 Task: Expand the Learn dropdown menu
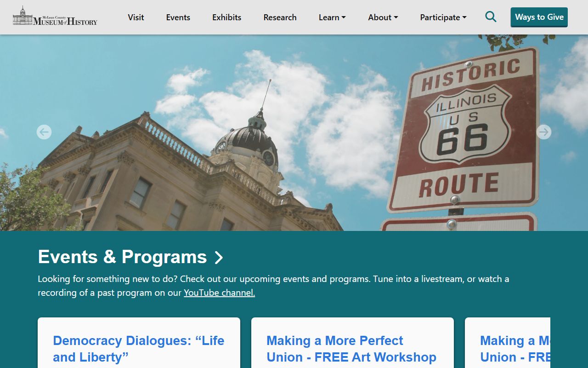[332, 17]
